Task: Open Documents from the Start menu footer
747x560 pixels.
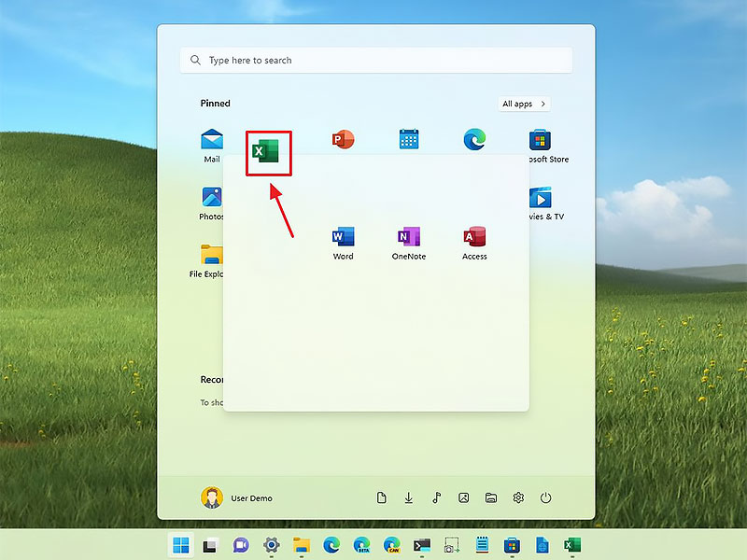Action: point(381,497)
